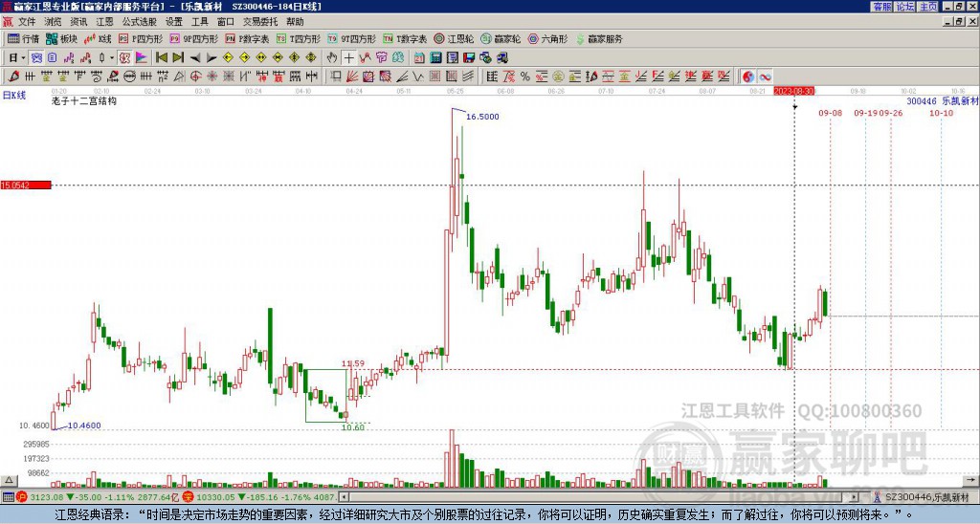Select the Gann fan lines tool
The width and height of the screenshot is (980, 524).
click(x=352, y=76)
